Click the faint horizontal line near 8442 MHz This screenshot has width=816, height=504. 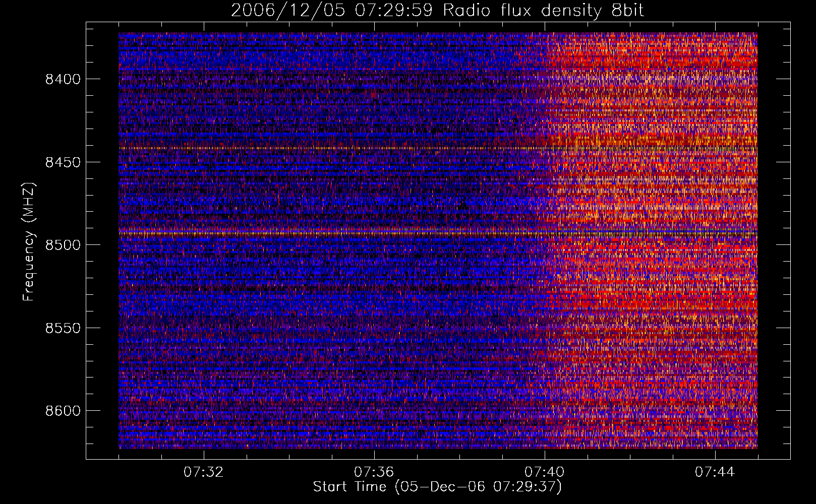pyautogui.click(x=438, y=148)
